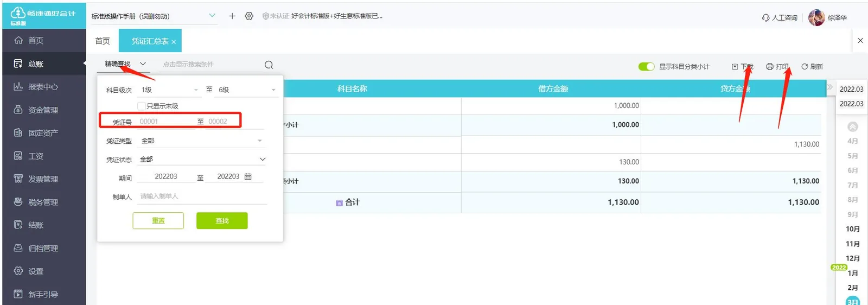
Task: Click the 打印 print button
Action: pos(777,66)
